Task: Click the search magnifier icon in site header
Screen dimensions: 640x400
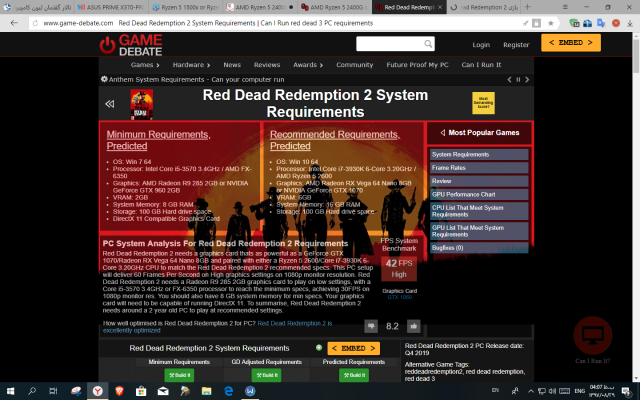Action: [428, 44]
